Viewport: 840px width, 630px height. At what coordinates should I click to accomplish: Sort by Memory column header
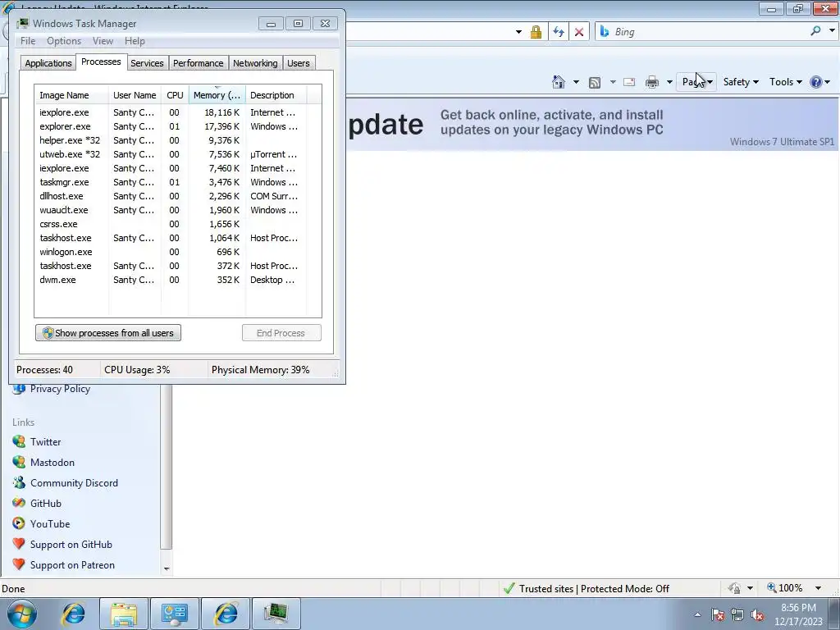(x=217, y=95)
